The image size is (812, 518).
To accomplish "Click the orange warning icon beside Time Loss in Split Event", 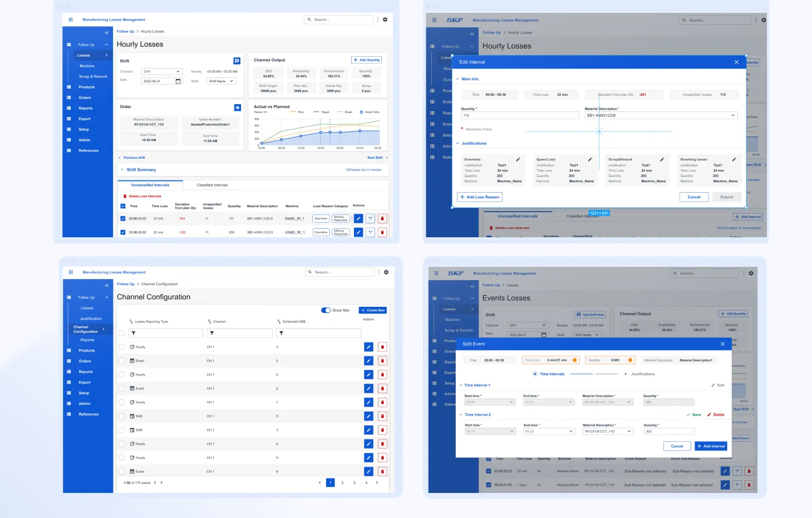I will click(575, 360).
